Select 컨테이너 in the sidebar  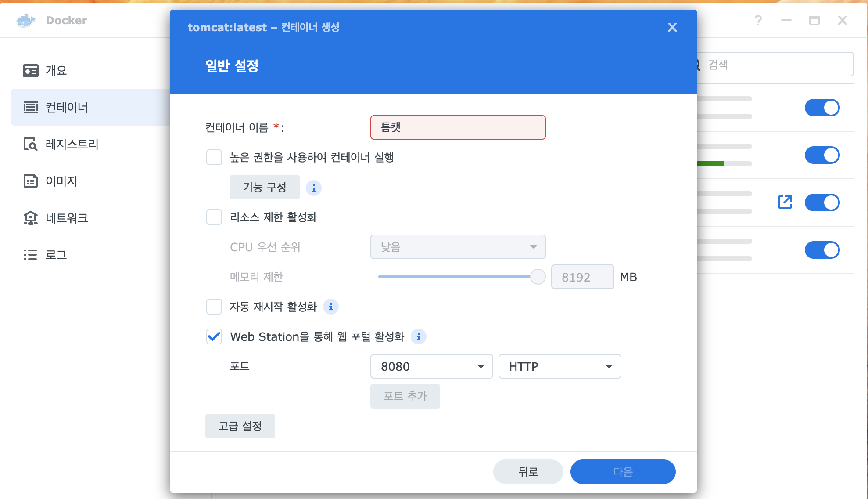pyautogui.click(x=67, y=107)
